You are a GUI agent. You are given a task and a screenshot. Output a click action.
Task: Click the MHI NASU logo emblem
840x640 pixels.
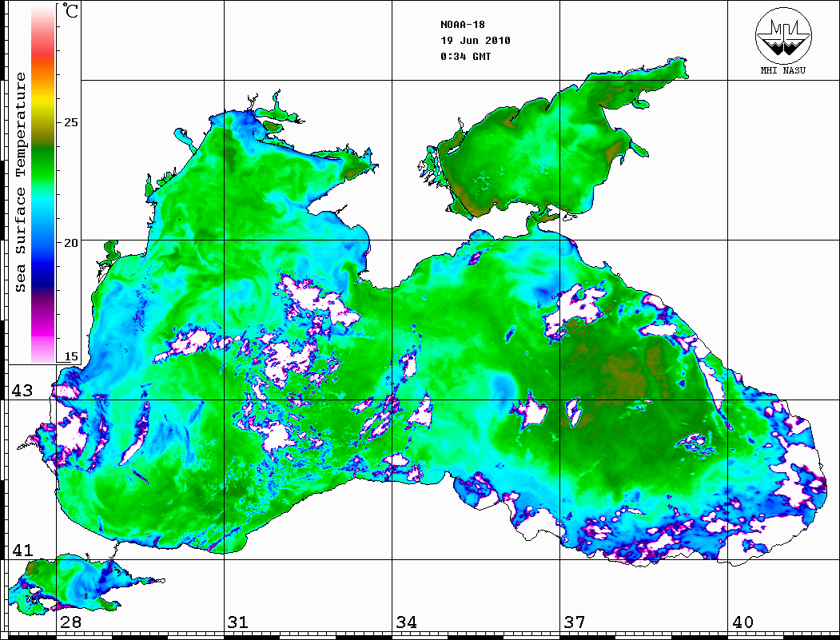783,35
